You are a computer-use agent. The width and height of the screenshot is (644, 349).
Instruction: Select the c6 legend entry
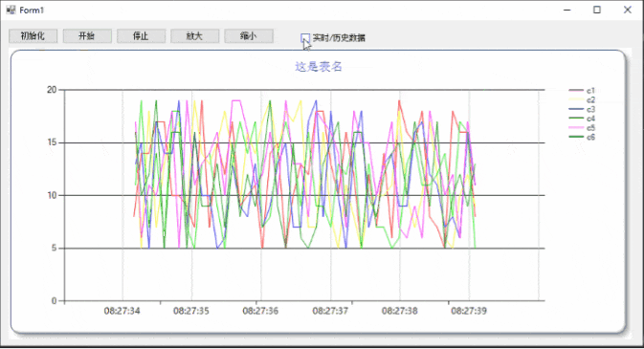pos(582,137)
